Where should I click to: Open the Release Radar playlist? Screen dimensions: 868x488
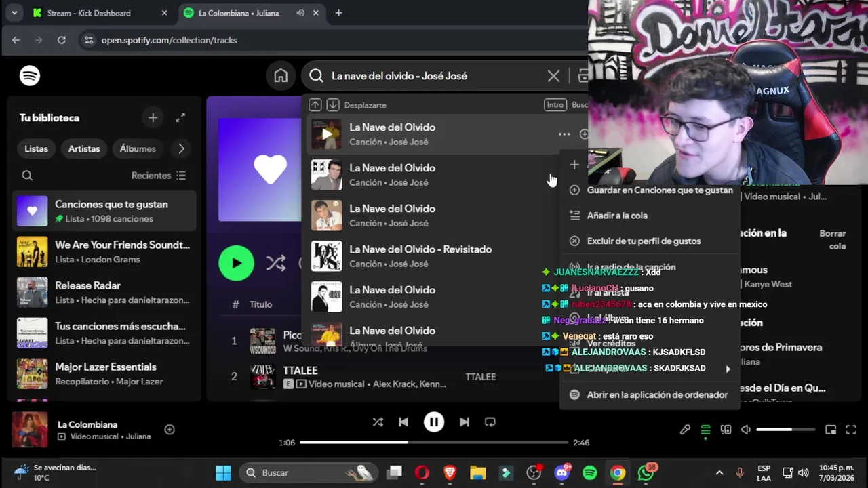pyautogui.click(x=104, y=293)
